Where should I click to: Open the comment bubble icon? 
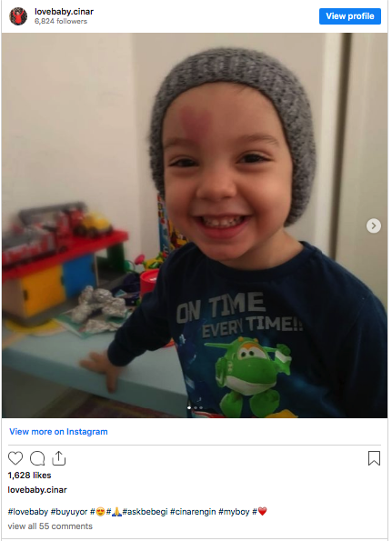click(x=37, y=458)
